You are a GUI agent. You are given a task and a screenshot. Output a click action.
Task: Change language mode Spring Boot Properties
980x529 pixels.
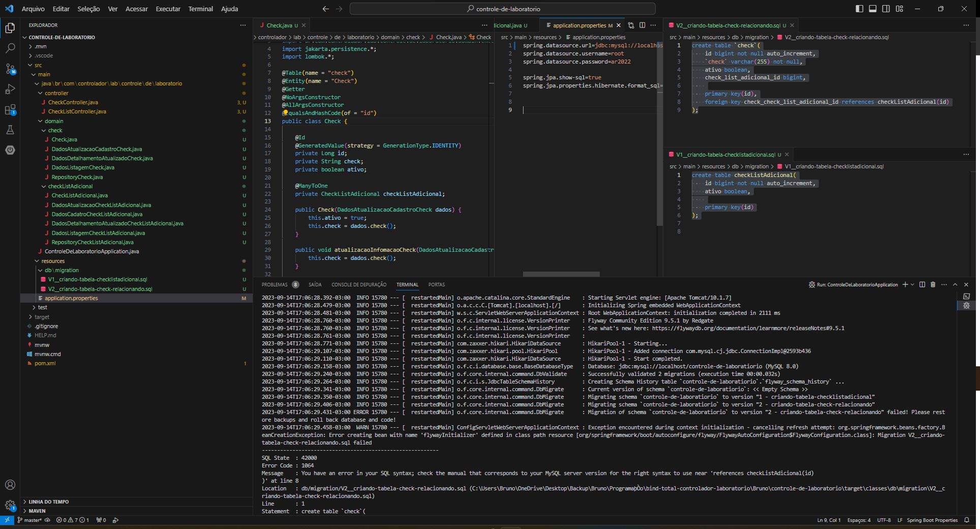932,520
